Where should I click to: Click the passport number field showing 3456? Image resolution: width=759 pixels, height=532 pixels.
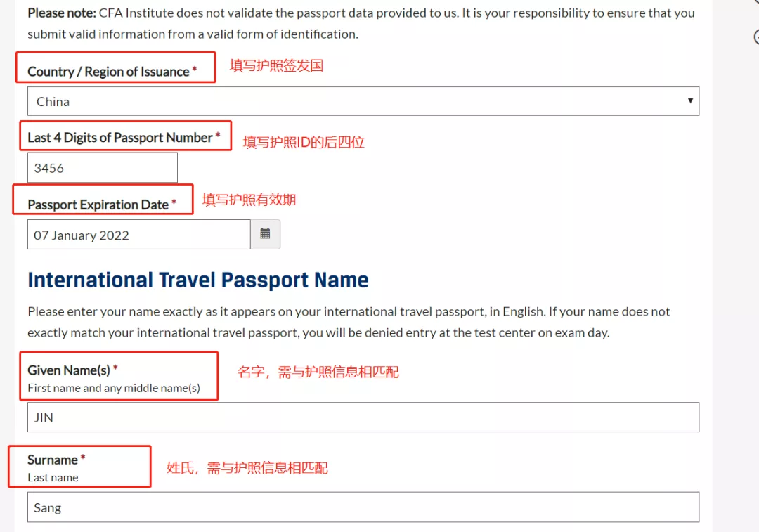[103, 167]
